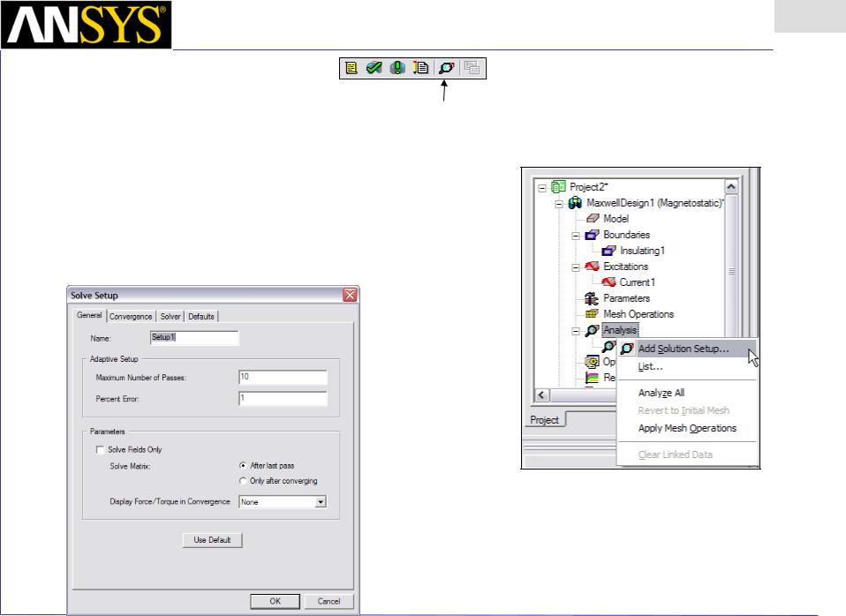Click the icon beside Add Solution Setup
The height and width of the screenshot is (616, 846).
(x=627, y=349)
